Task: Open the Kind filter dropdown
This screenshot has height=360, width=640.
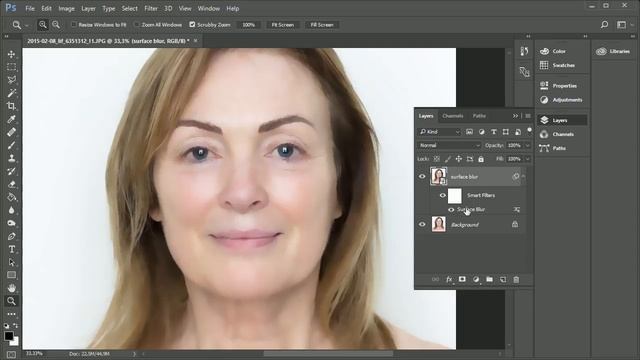Action: [440, 132]
